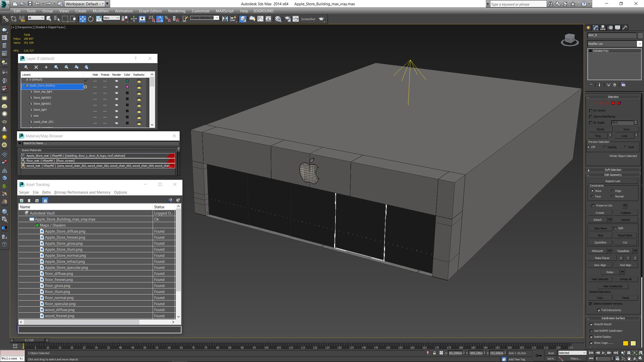644x362 pixels.
Task: Open the MAXScript menu
Action: click(x=224, y=11)
